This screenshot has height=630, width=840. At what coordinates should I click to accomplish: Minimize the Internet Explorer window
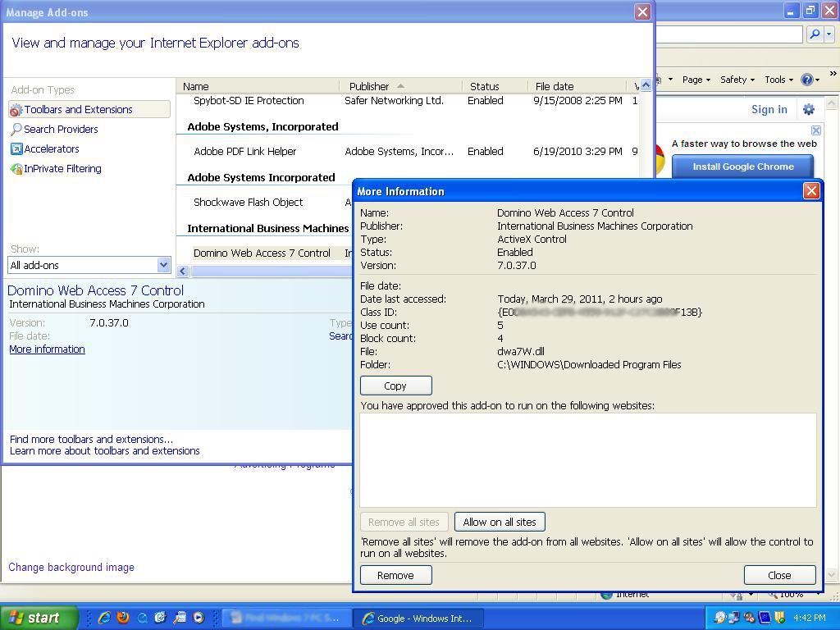[x=792, y=10]
